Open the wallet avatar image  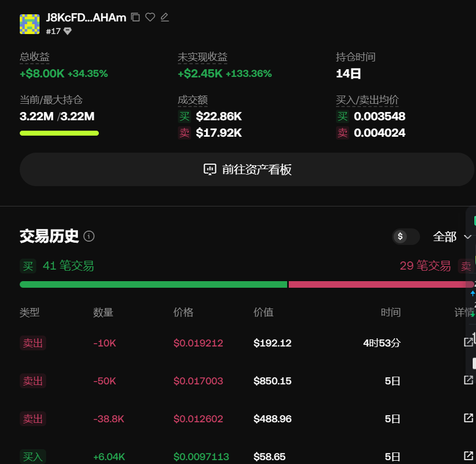coord(30,24)
